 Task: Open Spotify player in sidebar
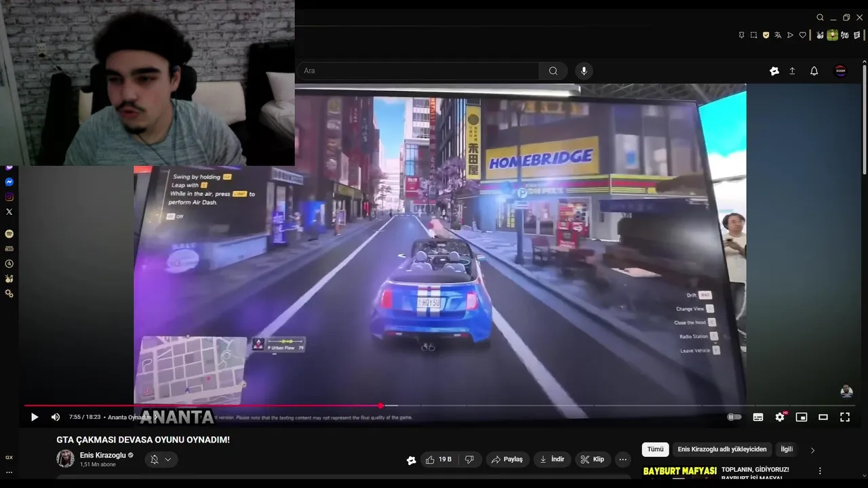click(9, 234)
